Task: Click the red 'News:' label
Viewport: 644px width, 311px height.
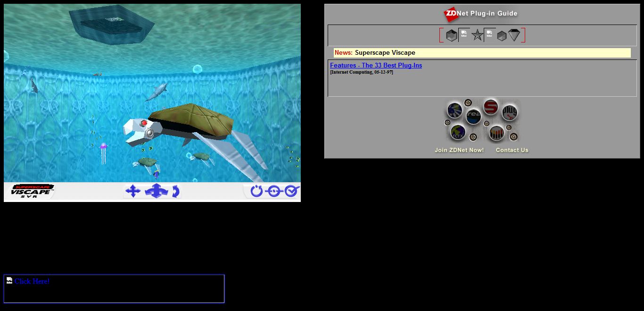Action: tap(344, 53)
